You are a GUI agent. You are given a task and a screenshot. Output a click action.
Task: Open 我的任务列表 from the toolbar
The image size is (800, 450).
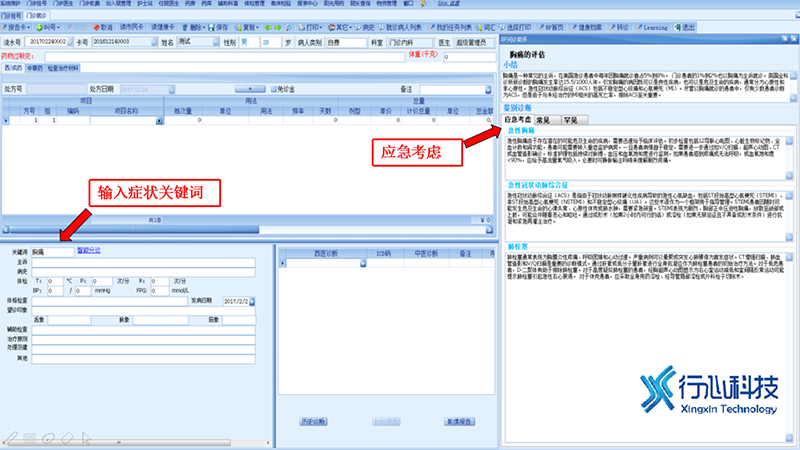pos(451,28)
